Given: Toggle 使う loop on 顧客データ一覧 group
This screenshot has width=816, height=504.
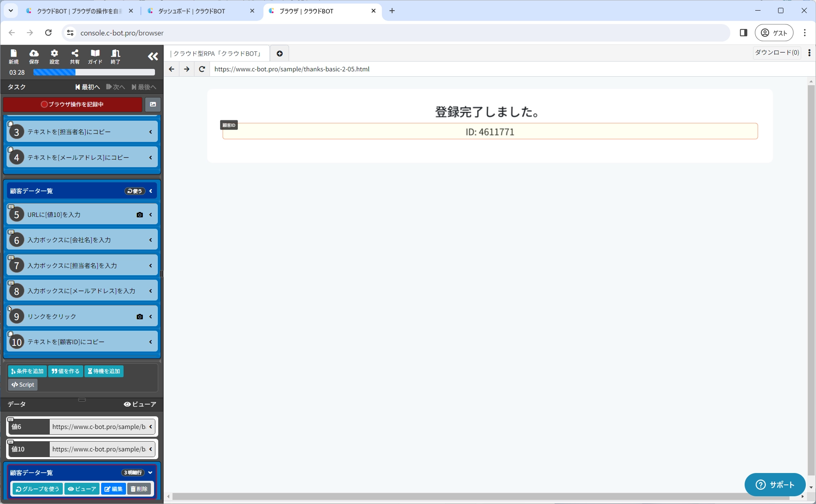Looking at the screenshot, I should click(x=135, y=191).
